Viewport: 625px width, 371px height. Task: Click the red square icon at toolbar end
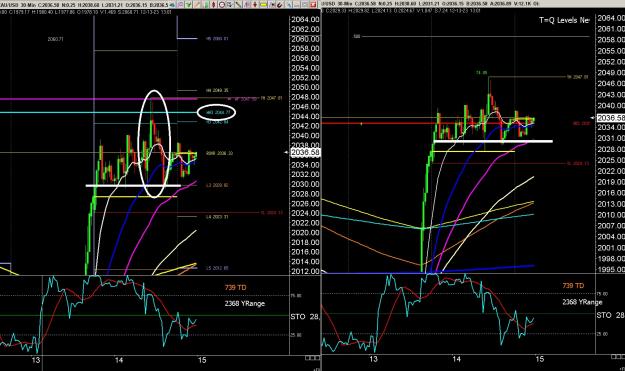[313, 4]
